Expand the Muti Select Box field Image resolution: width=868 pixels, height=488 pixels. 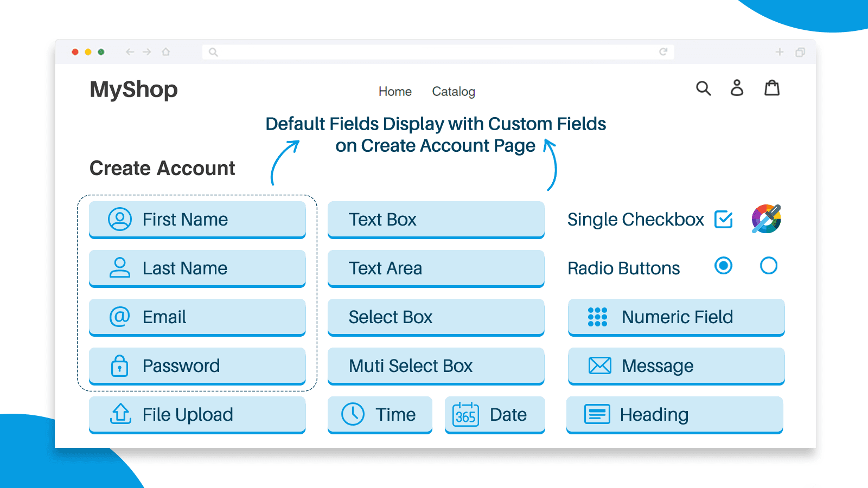point(436,366)
